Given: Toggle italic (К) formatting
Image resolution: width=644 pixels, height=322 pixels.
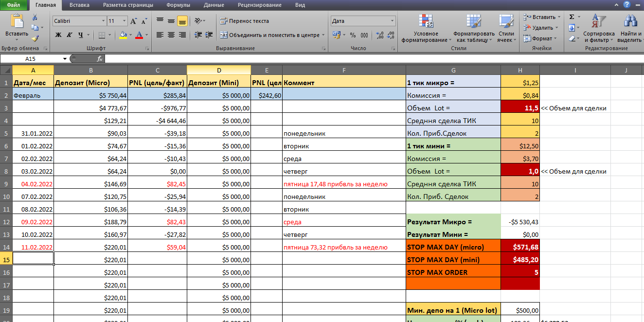Looking at the screenshot, I should 70,35.
